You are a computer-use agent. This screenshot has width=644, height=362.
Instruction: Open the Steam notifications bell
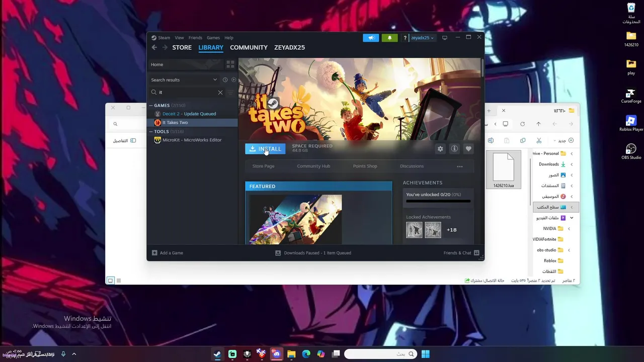389,38
